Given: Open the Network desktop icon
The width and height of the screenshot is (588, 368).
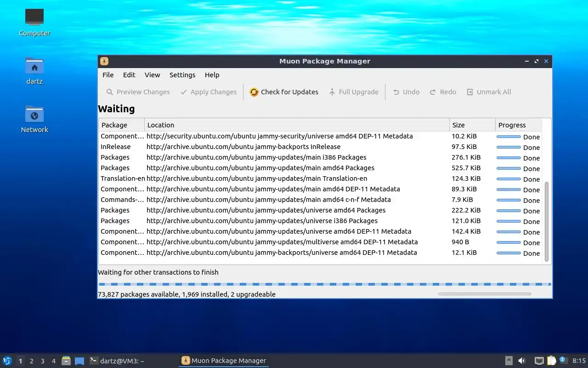Looking at the screenshot, I should tap(34, 119).
